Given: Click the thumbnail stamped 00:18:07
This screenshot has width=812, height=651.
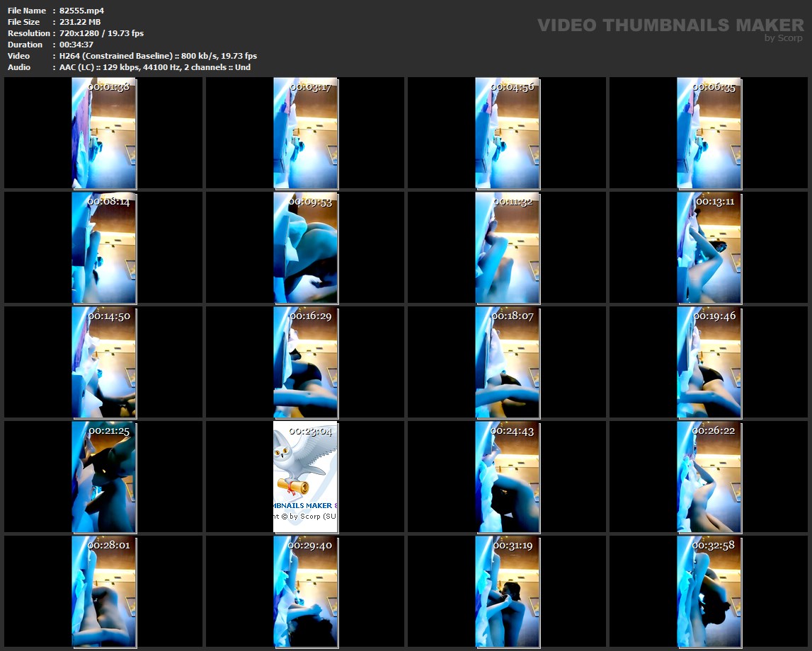Looking at the screenshot, I should [x=508, y=362].
